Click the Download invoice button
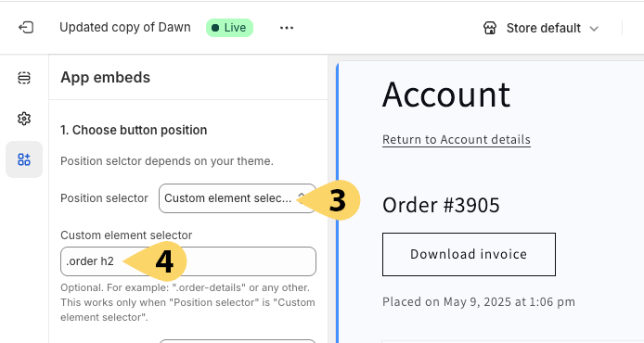This screenshot has width=644, height=343. tap(469, 254)
